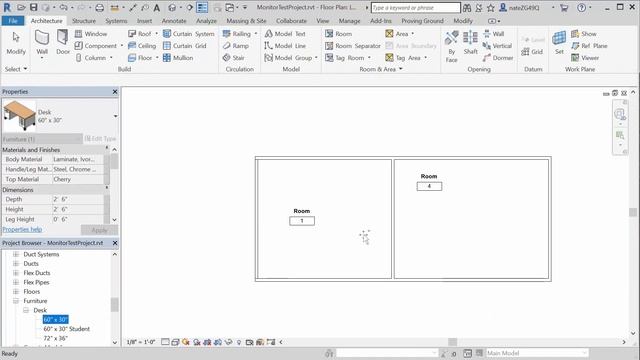Click the Room Separator tool
This screenshot has height=360, width=640.
pyautogui.click(x=353, y=46)
